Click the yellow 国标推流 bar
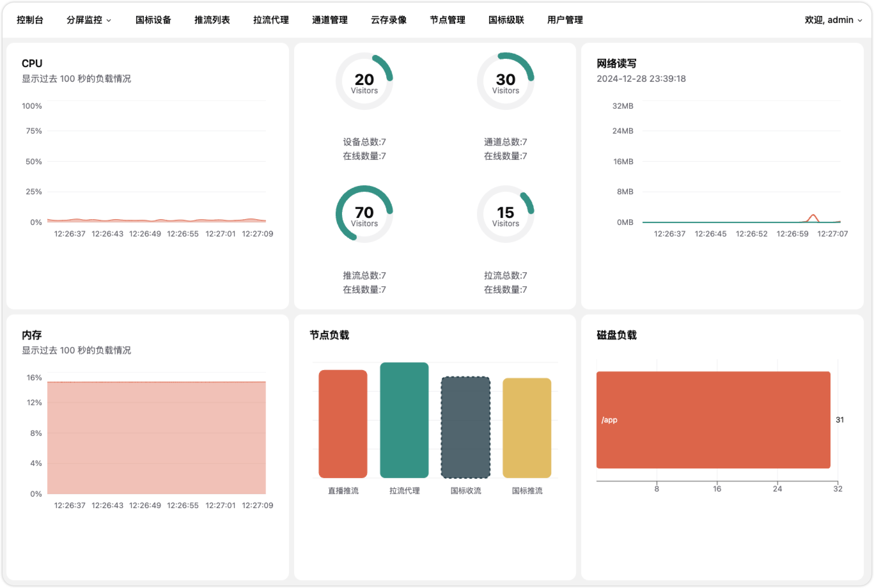The image size is (874, 588). [527, 428]
